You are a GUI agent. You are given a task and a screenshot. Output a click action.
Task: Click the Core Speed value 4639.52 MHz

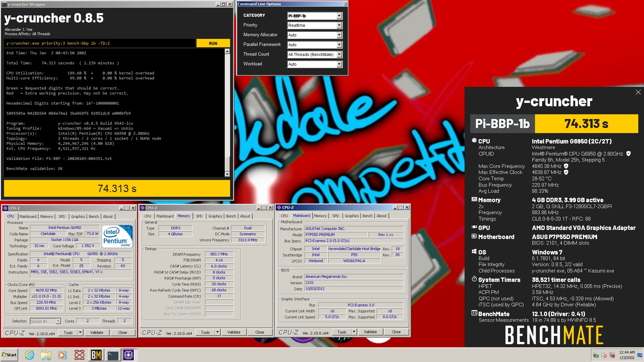click(x=46, y=290)
